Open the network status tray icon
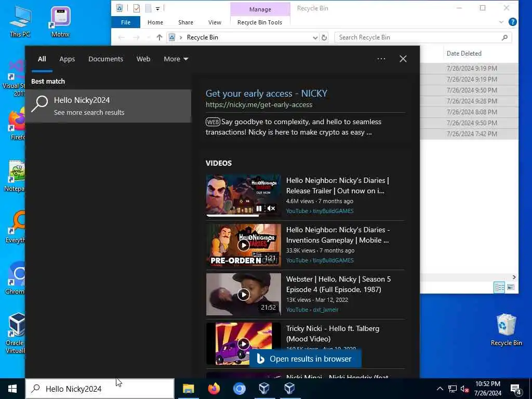 [x=453, y=389]
